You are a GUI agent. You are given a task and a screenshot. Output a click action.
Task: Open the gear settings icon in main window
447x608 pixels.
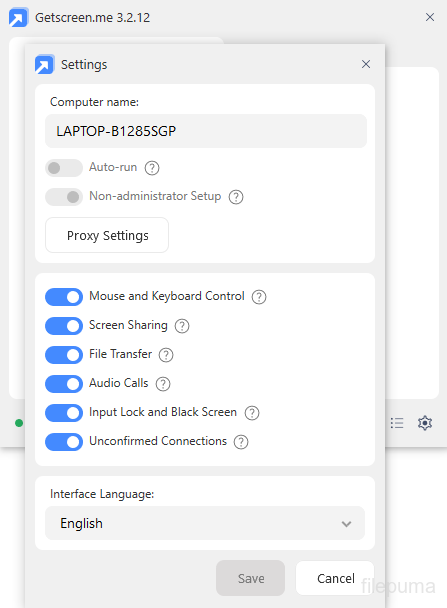[x=425, y=423]
